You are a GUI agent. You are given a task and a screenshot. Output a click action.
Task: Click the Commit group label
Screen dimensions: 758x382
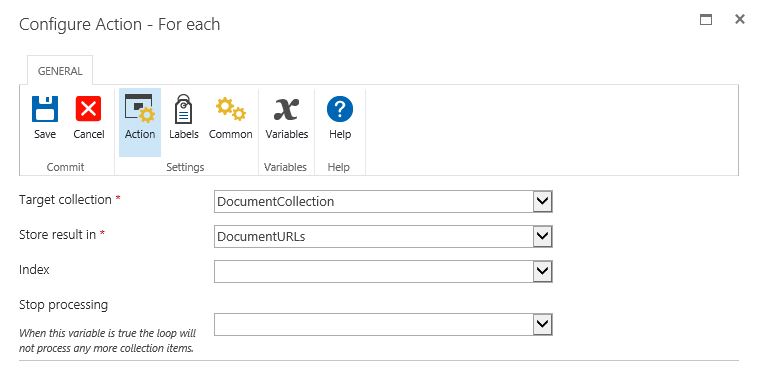pyautogui.click(x=65, y=167)
